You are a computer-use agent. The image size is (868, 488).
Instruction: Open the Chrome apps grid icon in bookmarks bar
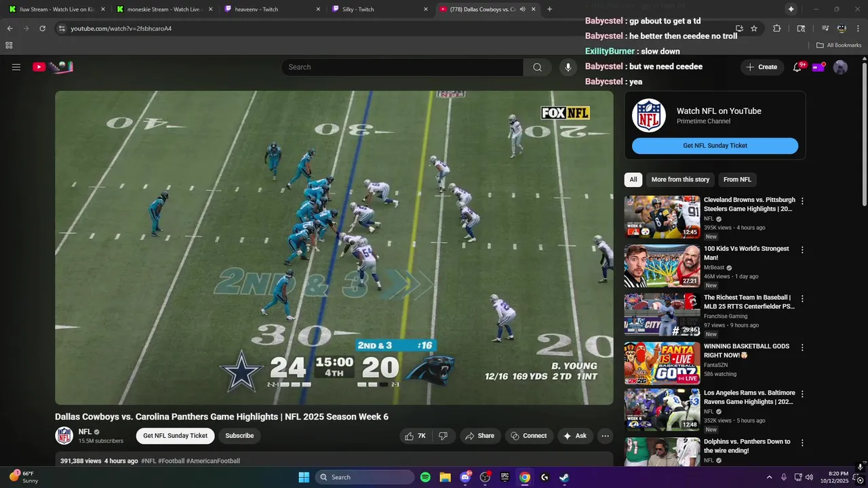[x=9, y=45]
